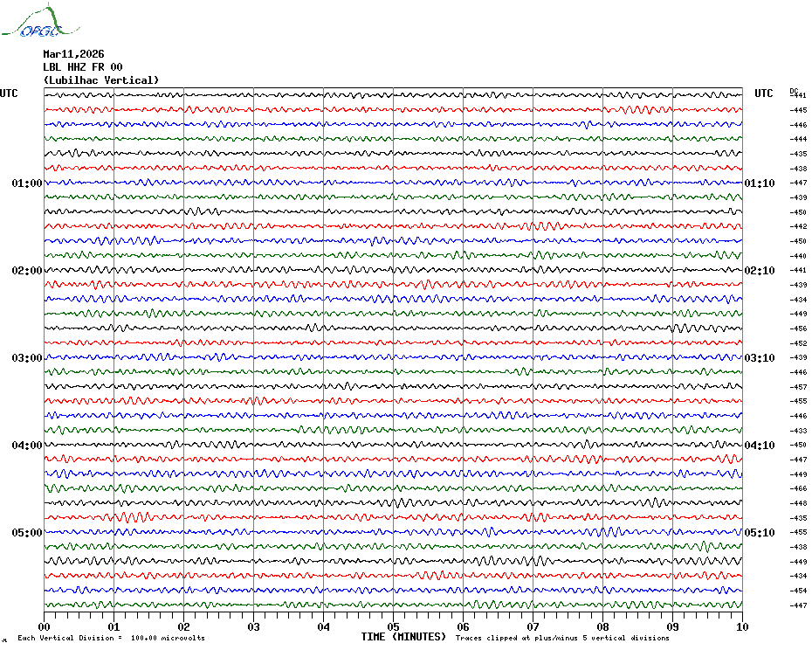
Task: Click the 01:10 time label on right
Action: pos(759,183)
